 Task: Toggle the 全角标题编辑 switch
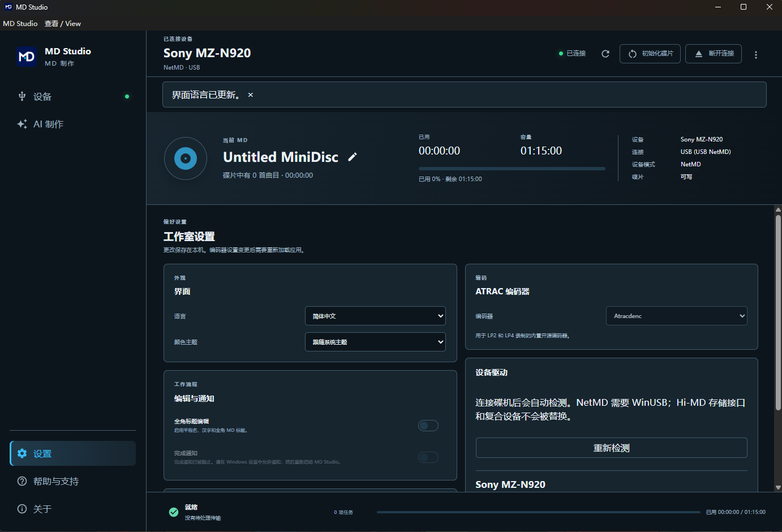coord(428,426)
